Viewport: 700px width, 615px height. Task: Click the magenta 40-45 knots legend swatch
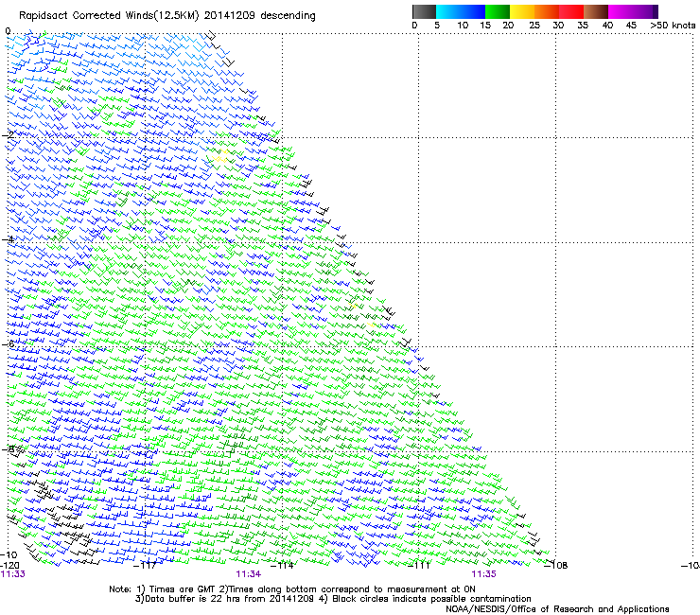point(621,12)
